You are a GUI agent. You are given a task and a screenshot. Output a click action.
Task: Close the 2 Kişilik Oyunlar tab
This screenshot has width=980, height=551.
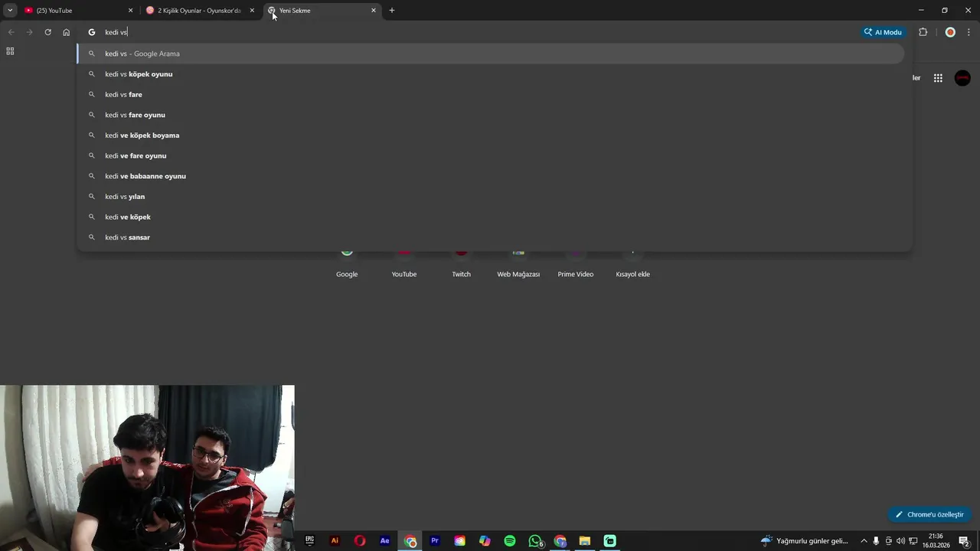tap(252, 11)
